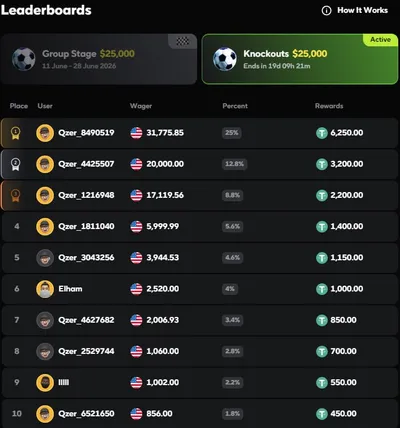Click the soccer ball icon in Knockouts card

click(225, 59)
